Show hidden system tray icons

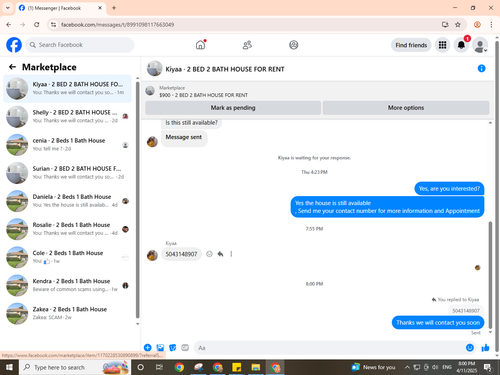[407, 367]
